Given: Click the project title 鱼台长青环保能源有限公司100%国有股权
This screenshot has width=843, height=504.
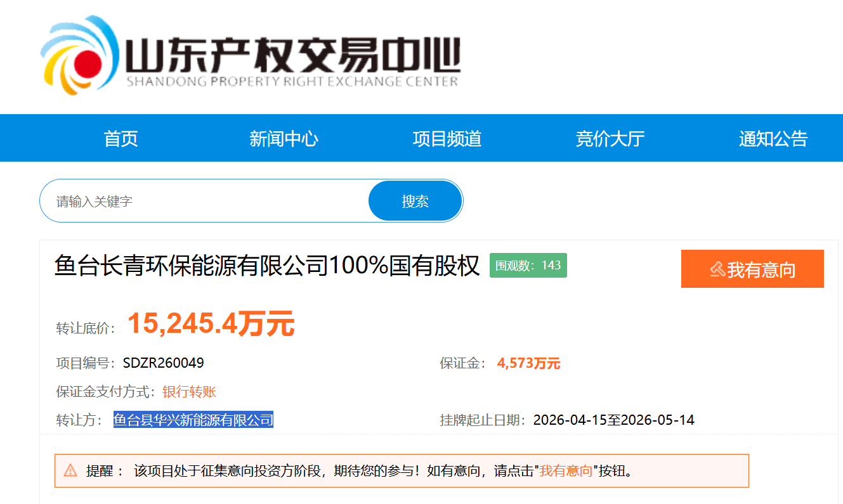Looking at the screenshot, I should (267, 266).
